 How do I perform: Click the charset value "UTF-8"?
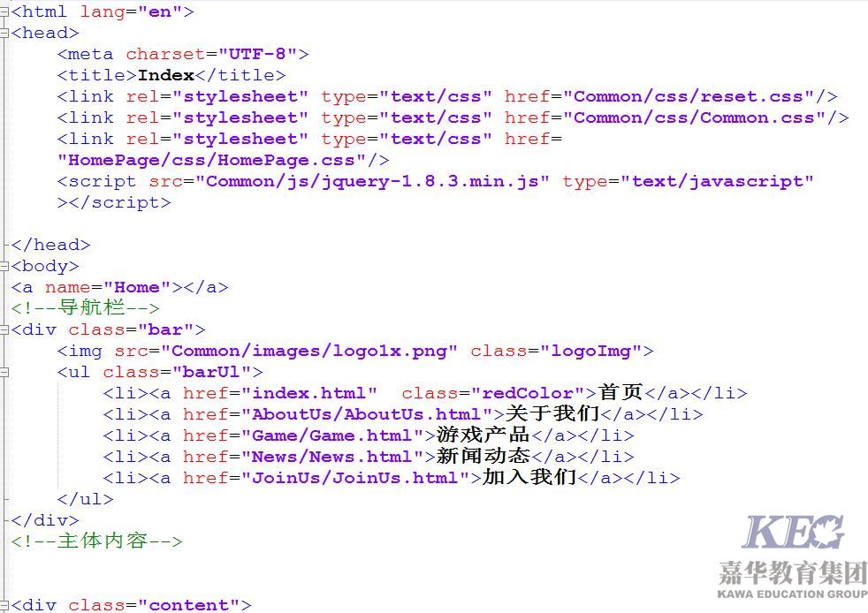(x=257, y=54)
